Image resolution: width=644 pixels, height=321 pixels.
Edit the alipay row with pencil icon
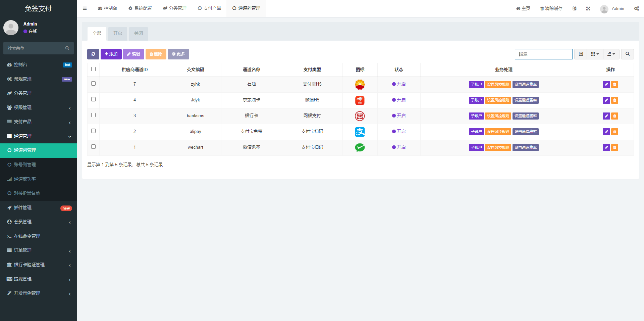(606, 132)
